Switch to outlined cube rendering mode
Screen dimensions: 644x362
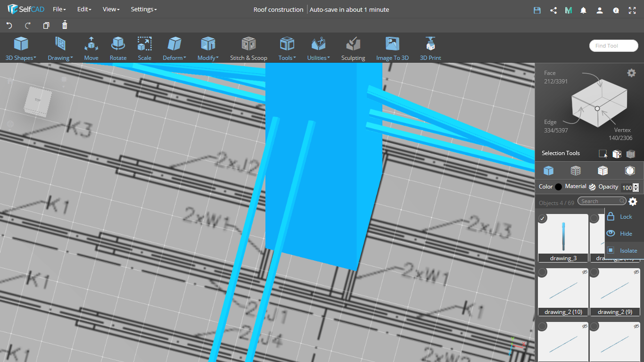click(630, 170)
